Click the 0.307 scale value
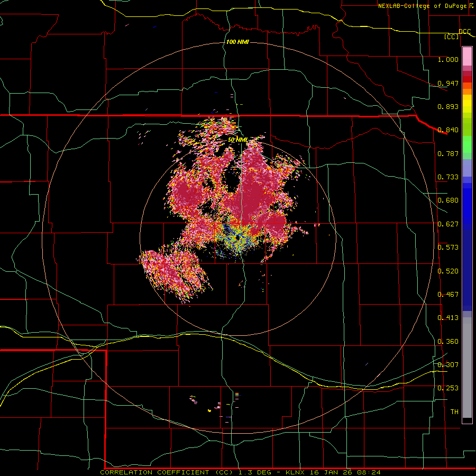This screenshot has height=476, width=476. [x=448, y=364]
